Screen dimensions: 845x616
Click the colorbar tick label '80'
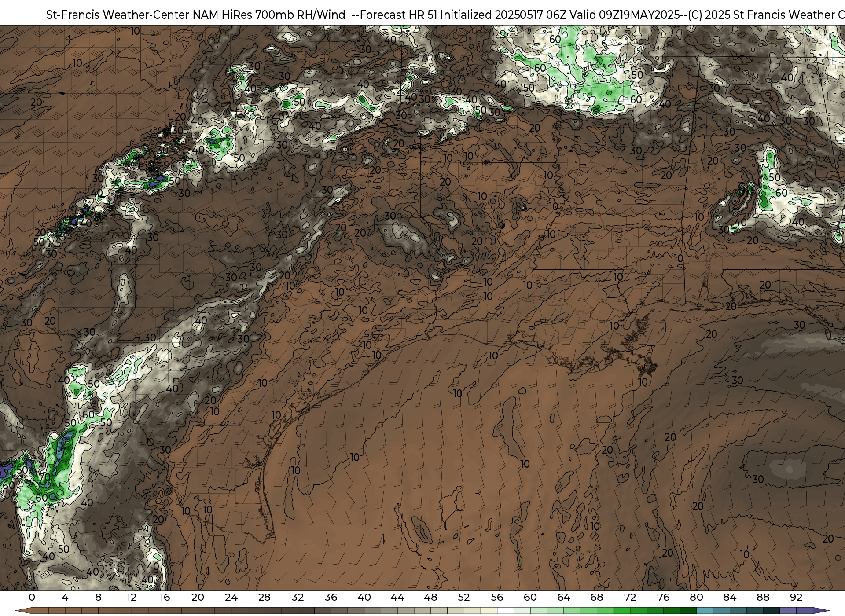coord(696,598)
